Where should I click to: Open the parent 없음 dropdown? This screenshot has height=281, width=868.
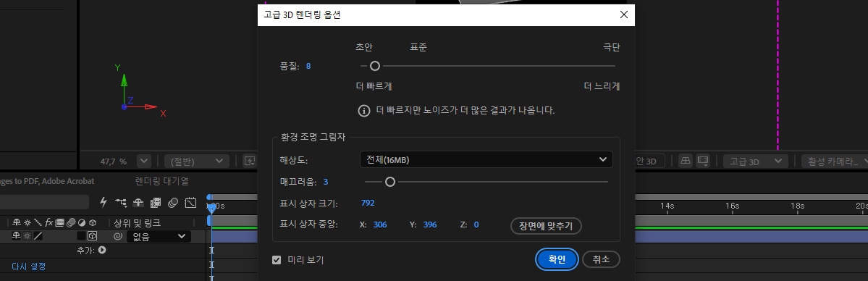[159, 237]
